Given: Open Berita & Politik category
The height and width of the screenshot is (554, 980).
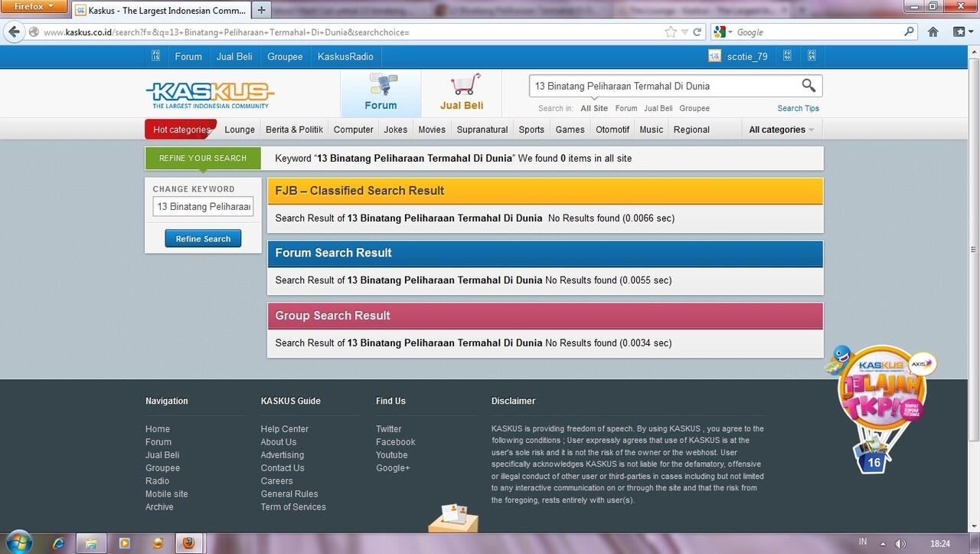Looking at the screenshot, I should (294, 129).
